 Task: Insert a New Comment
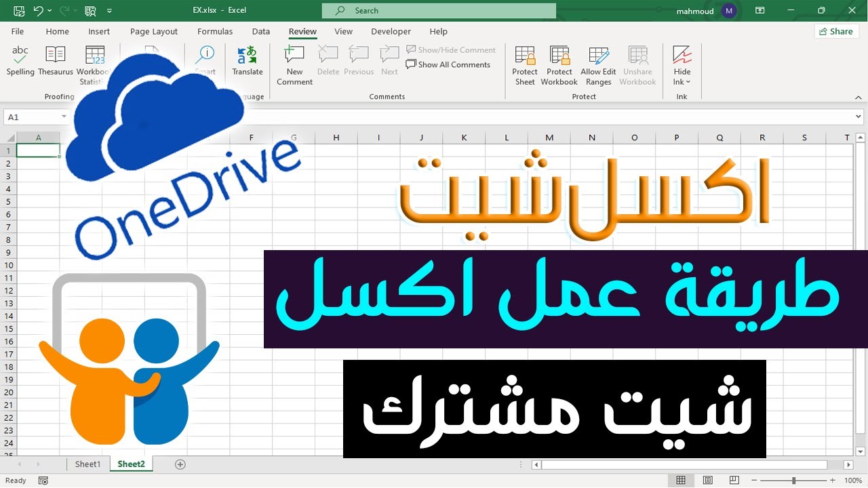click(x=295, y=65)
